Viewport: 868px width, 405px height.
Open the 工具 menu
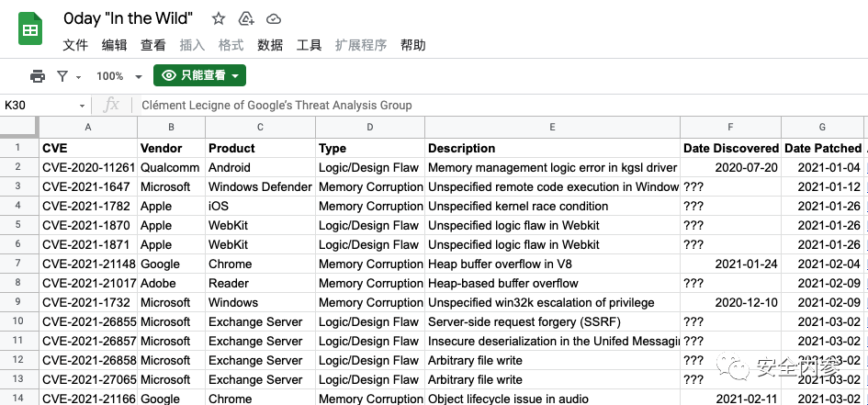[309, 45]
